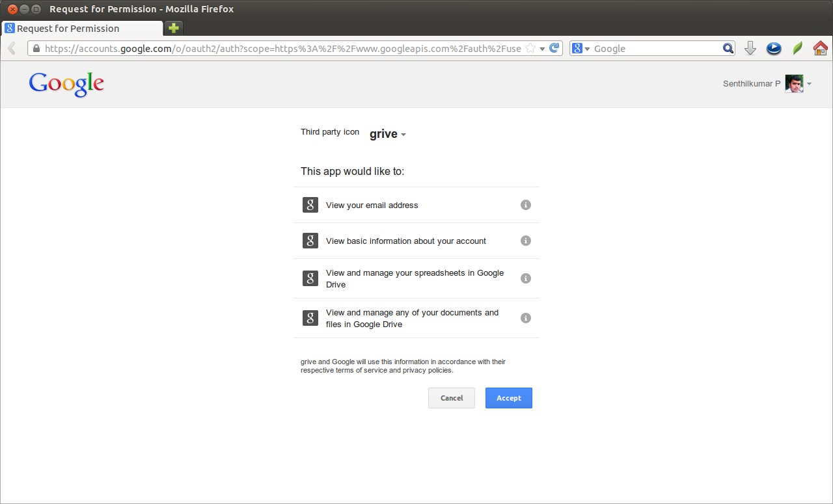The image size is (833, 504).
Task: Close the Firefox window
Action: [12, 9]
